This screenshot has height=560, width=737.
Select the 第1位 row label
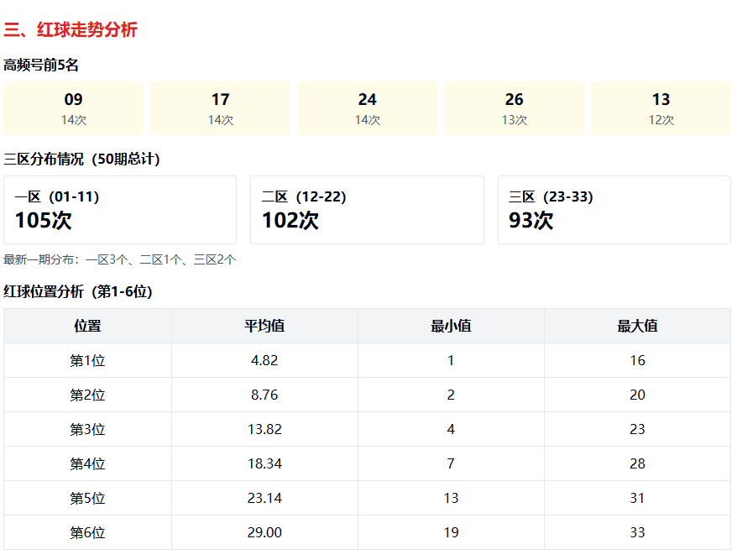pos(87,360)
